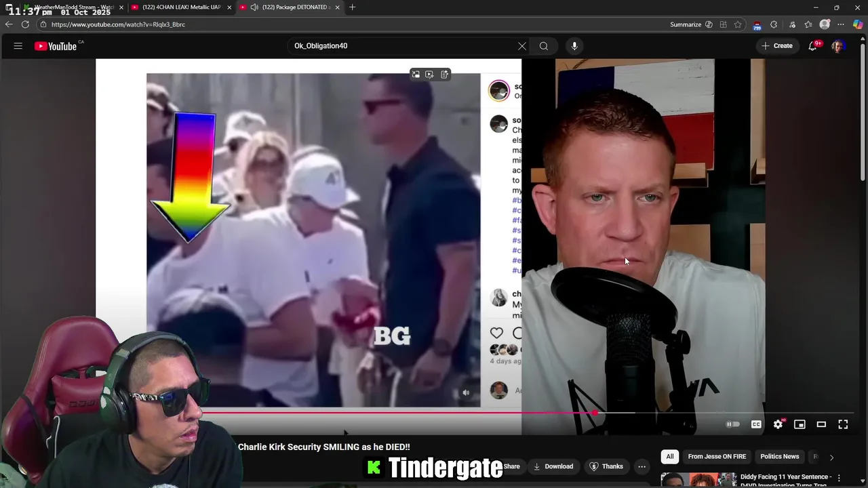The image size is (868, 488).
Task: Seek using the red video progress bar
Action: [399, 412]
